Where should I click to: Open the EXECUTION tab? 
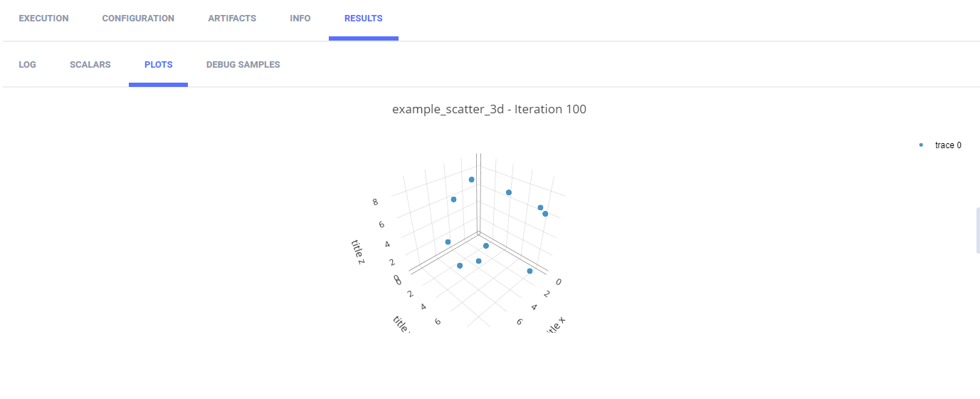43,19
